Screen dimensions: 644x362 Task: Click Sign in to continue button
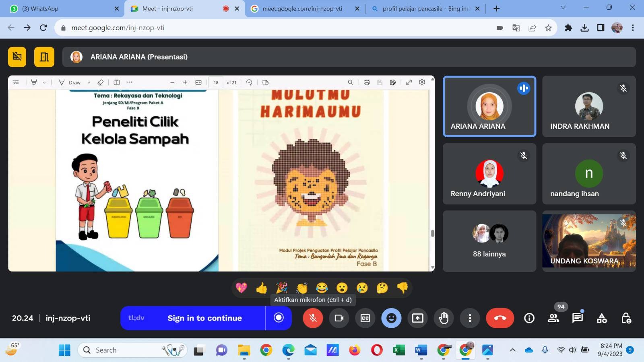[x=204, y=318]
